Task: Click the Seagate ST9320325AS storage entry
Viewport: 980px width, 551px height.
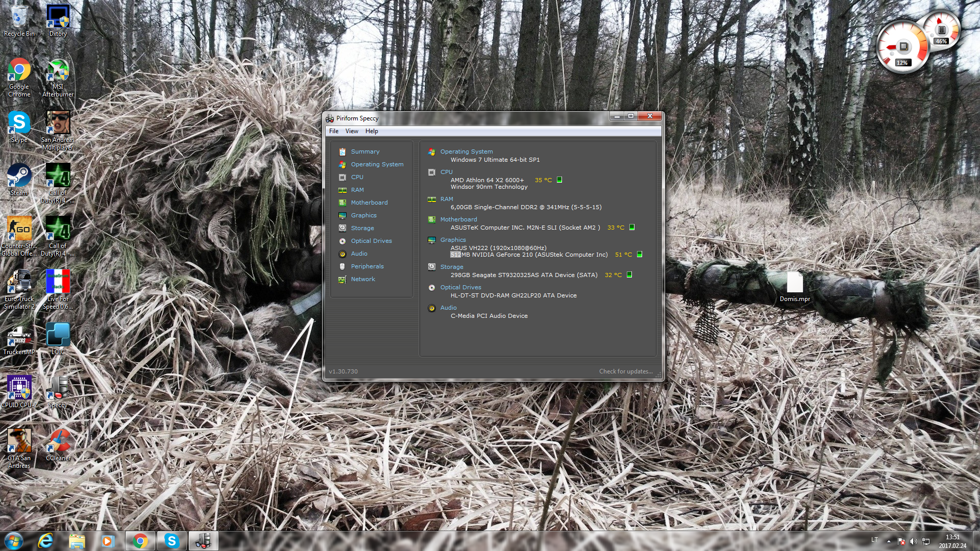Action: click(x=524, y=275)
